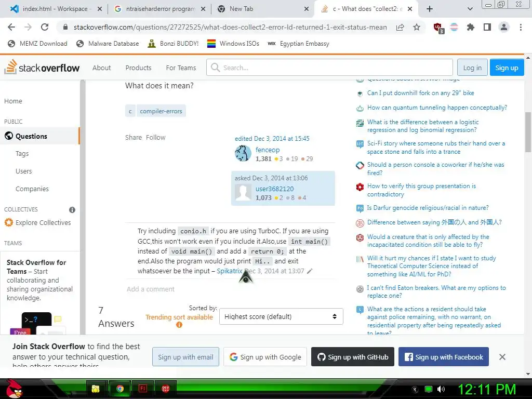Open the uBlock shield extension icon
Image resolution: width=532 pixels, height=399 pixels.
[x=438, y=28]
